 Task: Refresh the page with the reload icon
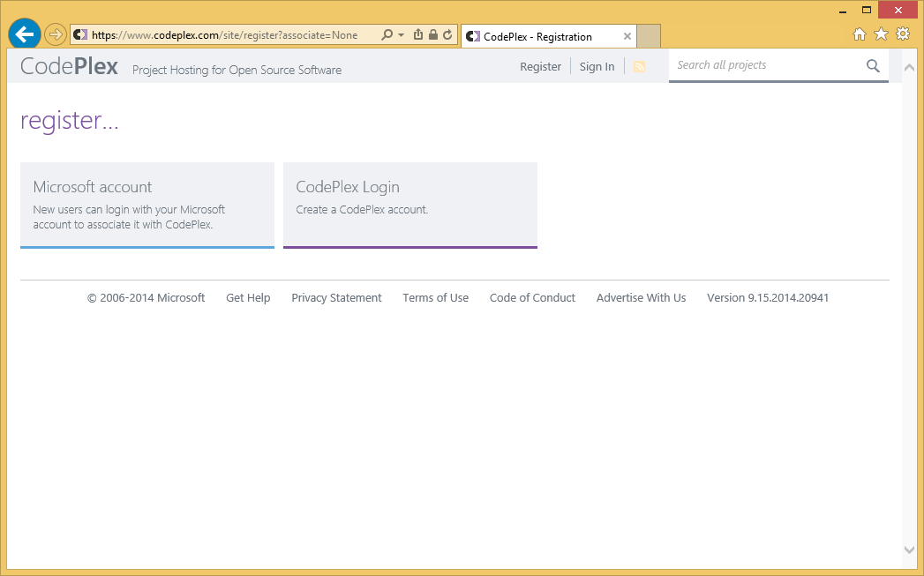tap(447, 34)
